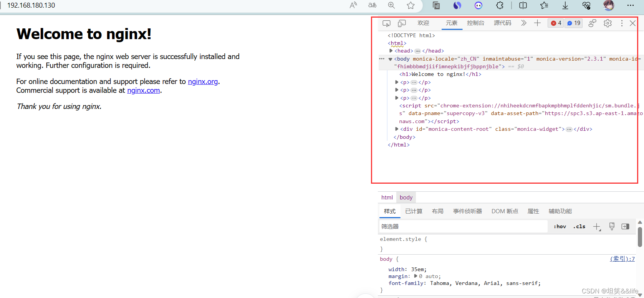Open the Favorites list icon
Viewport: 644px width, 298px height.
[544, 5]
